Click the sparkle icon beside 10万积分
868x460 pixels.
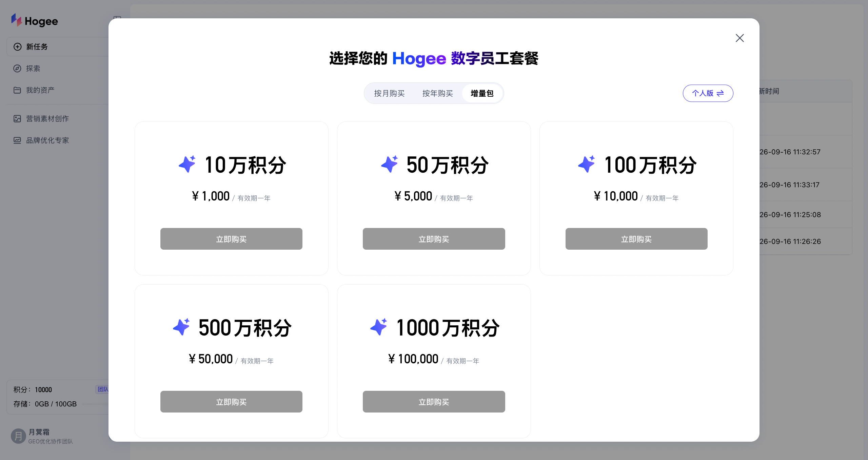click(187, 164)
